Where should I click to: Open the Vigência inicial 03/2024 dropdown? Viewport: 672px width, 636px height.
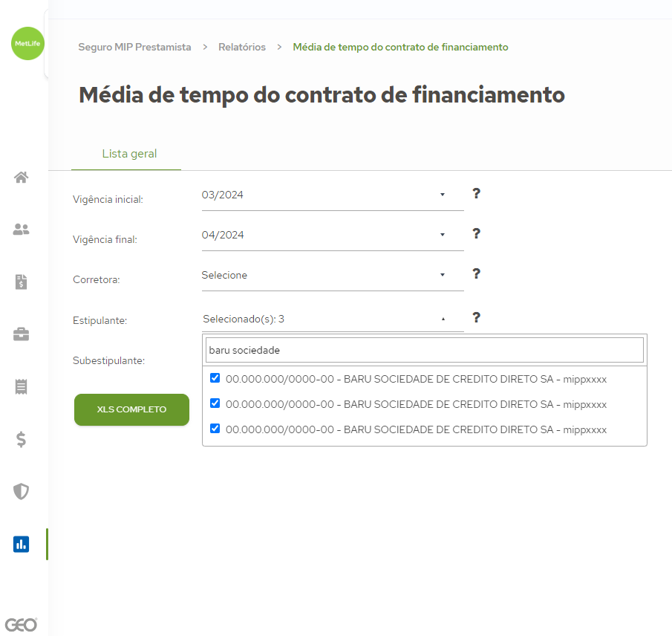click(x=333, y=195)
